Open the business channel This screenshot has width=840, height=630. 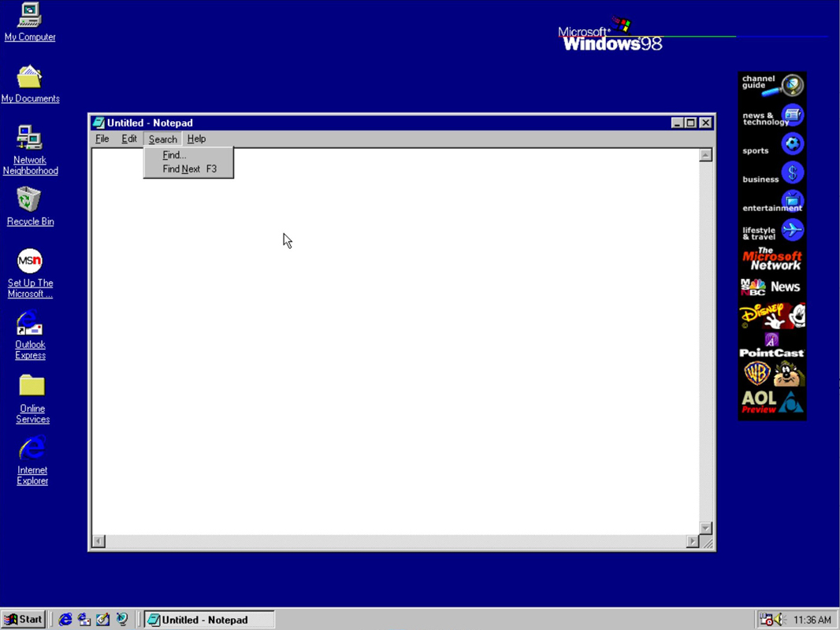[x=772, y=173]
